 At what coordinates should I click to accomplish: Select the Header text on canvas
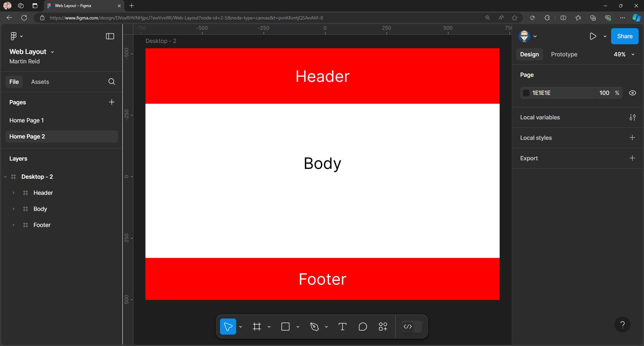(322, 76)
